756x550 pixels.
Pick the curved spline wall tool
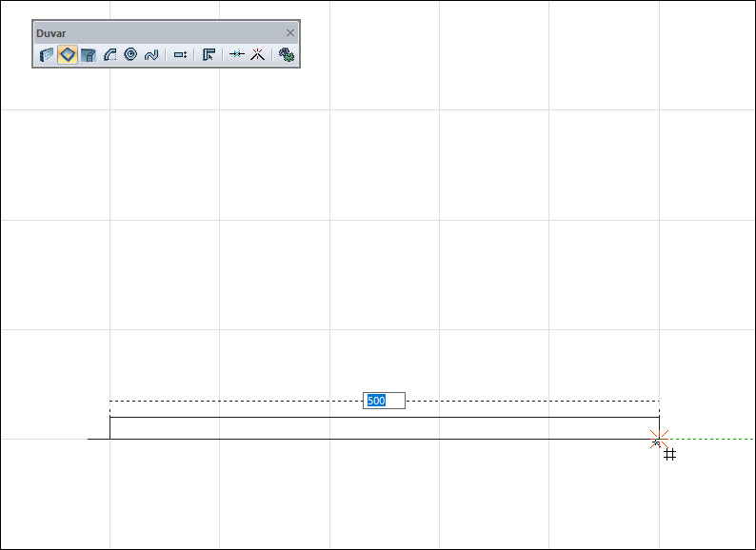coord(151,54)
